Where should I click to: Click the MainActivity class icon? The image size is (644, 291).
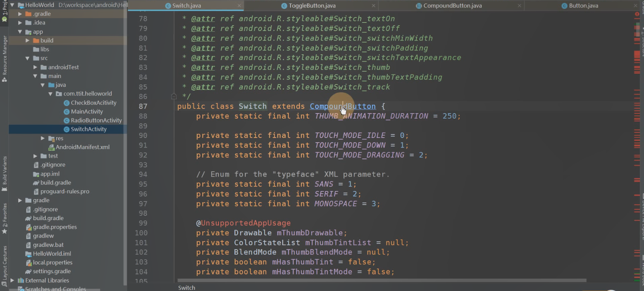67,112
